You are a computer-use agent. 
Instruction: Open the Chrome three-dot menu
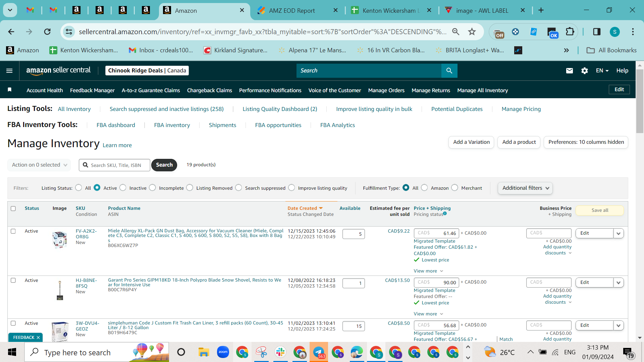tap(633, 32)
